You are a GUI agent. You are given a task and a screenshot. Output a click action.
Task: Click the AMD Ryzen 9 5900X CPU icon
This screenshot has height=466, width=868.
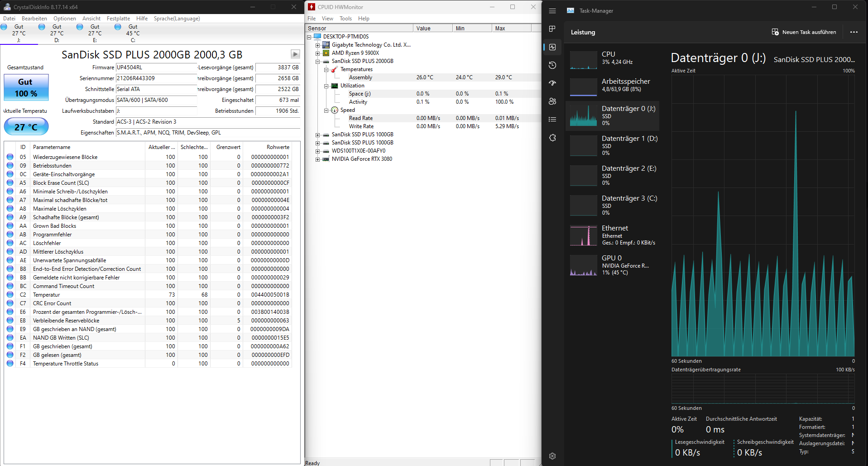pyautogui.click(x=326, y=53)
